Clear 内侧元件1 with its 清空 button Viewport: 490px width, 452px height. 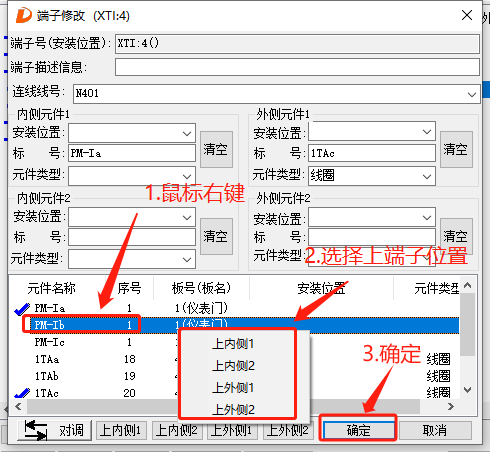(216, 149)
